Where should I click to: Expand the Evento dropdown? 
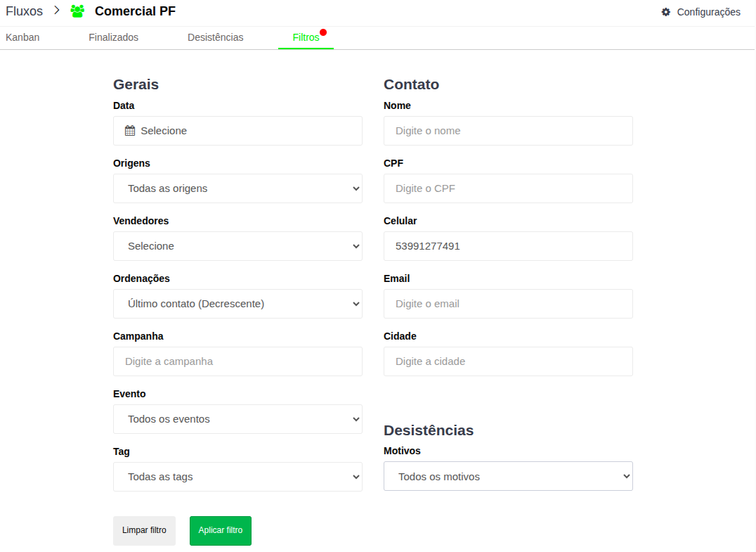click(x=237, y=419)
